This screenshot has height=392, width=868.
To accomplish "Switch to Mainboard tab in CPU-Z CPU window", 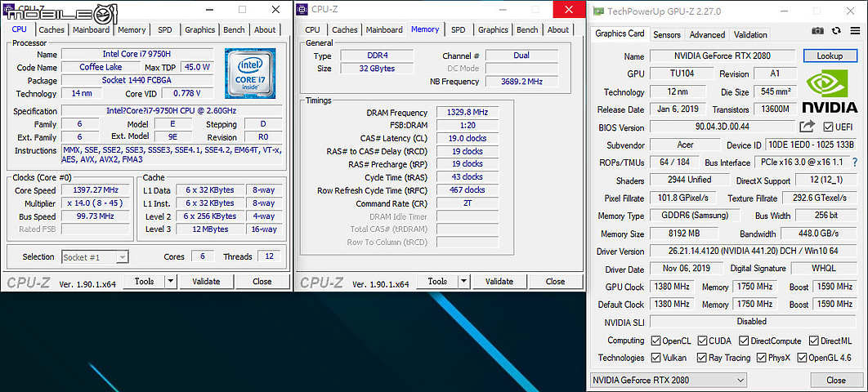I will (92, 30).
